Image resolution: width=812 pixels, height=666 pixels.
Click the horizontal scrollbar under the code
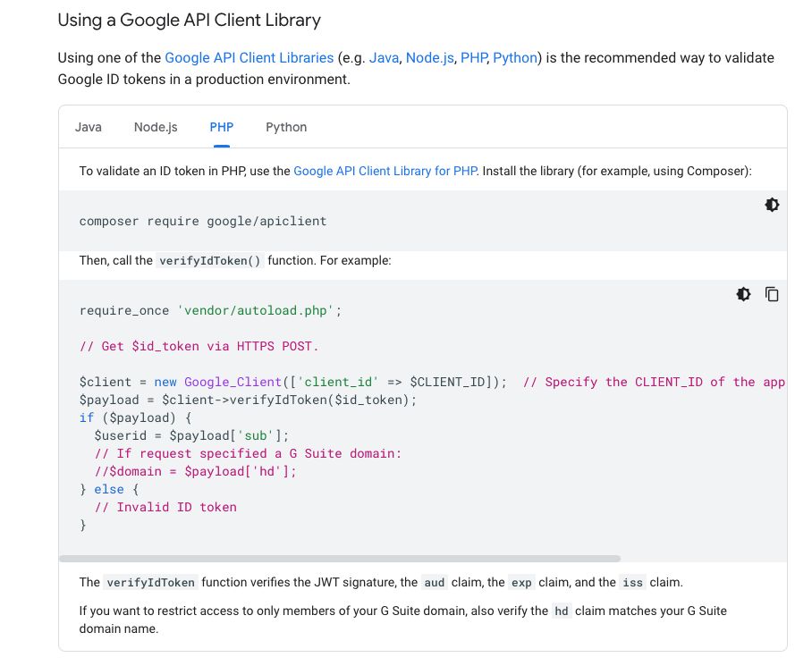[340, 559]
